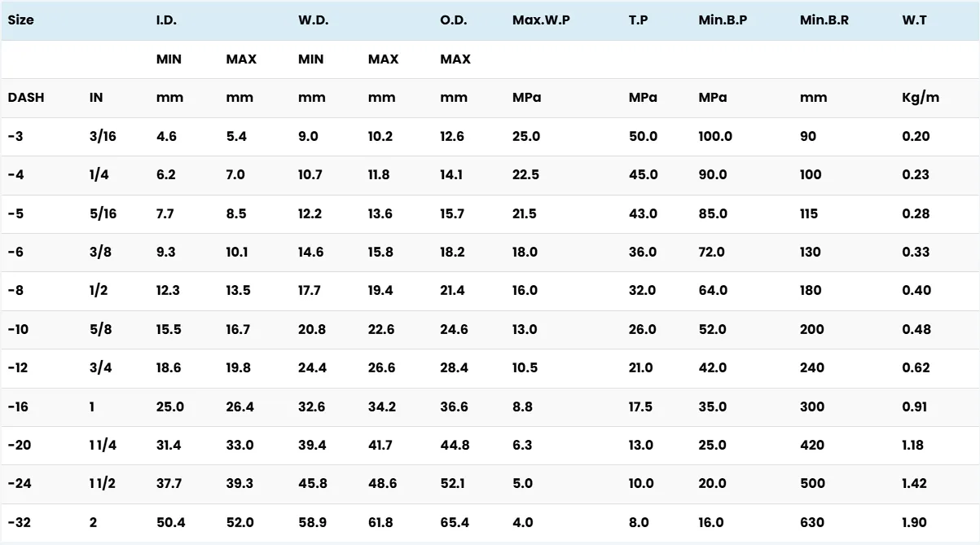Click the Size column header
Viewport: 980px width, 545px height.
[21, 20]
